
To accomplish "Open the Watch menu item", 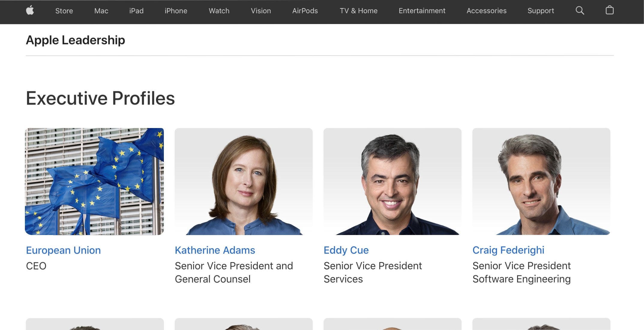I will point(219,11).
